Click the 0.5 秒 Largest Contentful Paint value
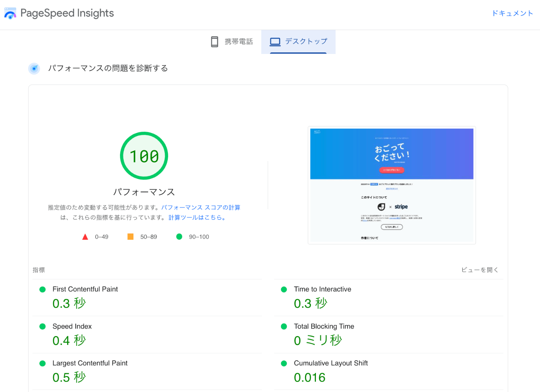 pos(69,377)
